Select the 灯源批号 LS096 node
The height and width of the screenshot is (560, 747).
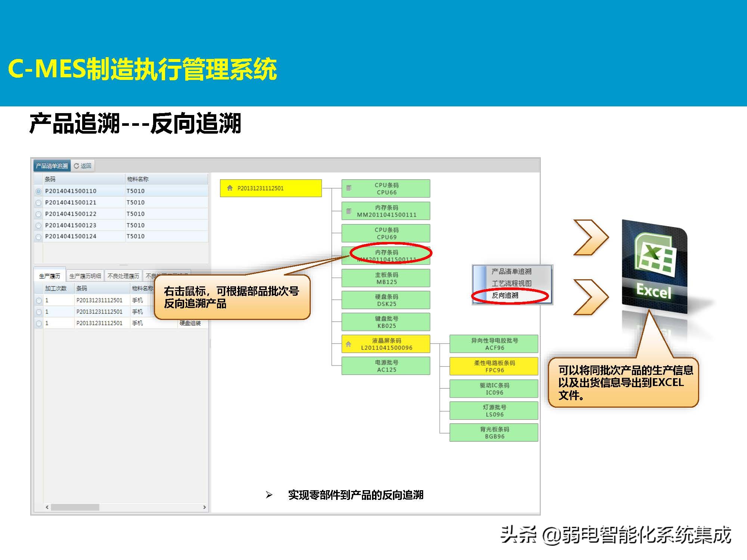[x=494, y=411]
